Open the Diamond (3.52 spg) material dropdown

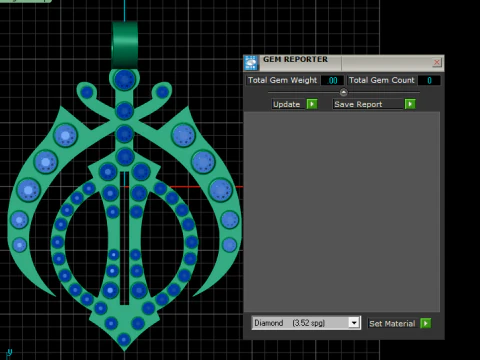coord(306,323)
